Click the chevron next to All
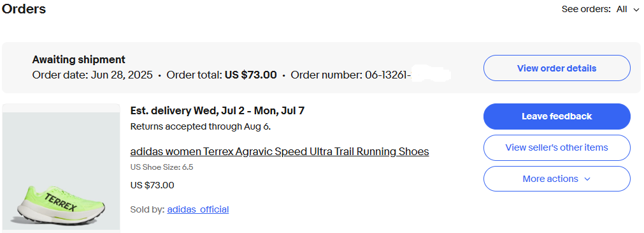 pos(636,10)
